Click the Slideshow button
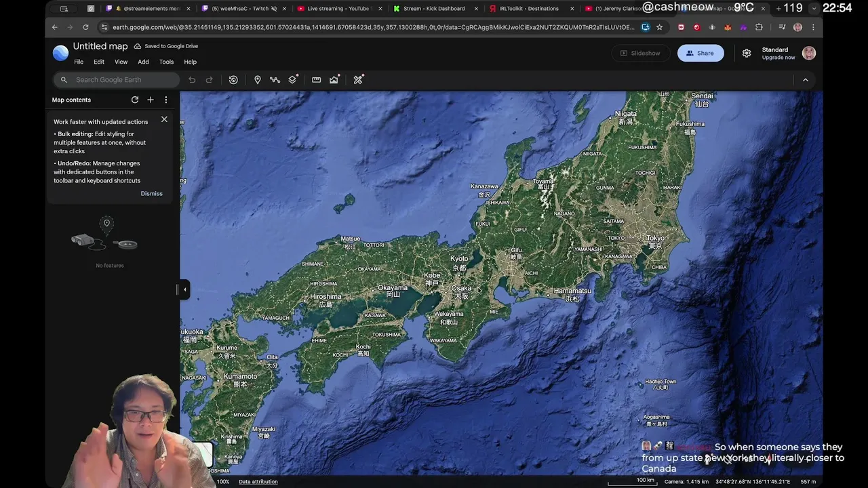 coord(640,53)
